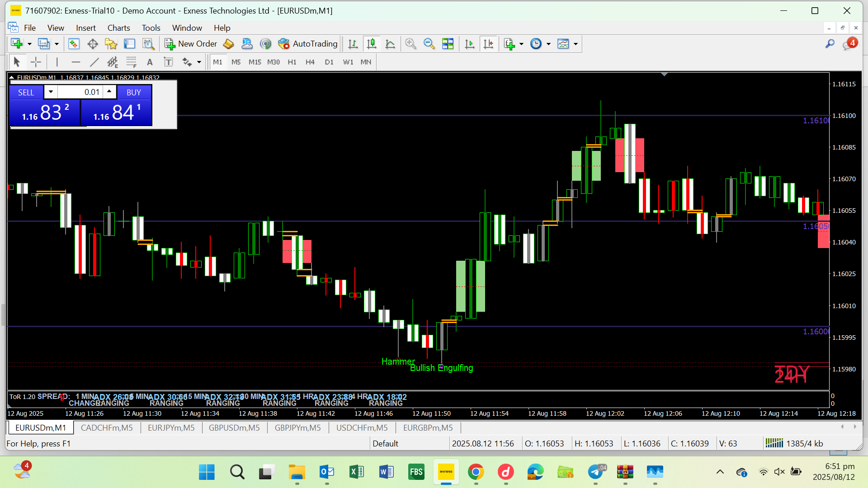Screen dimensions: 868x488
Task: Switch to GBPJPYm,M5 chart tab
Action: [297, 427]
